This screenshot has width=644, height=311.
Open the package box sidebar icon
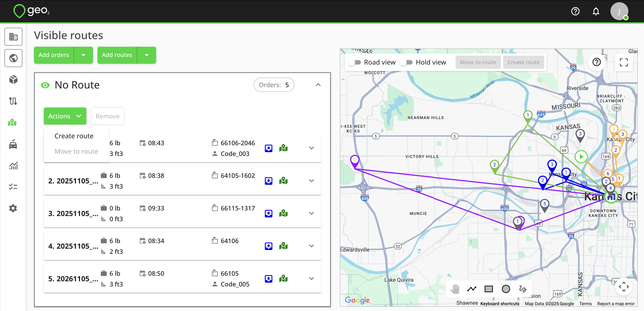click(x=13, y=80)
